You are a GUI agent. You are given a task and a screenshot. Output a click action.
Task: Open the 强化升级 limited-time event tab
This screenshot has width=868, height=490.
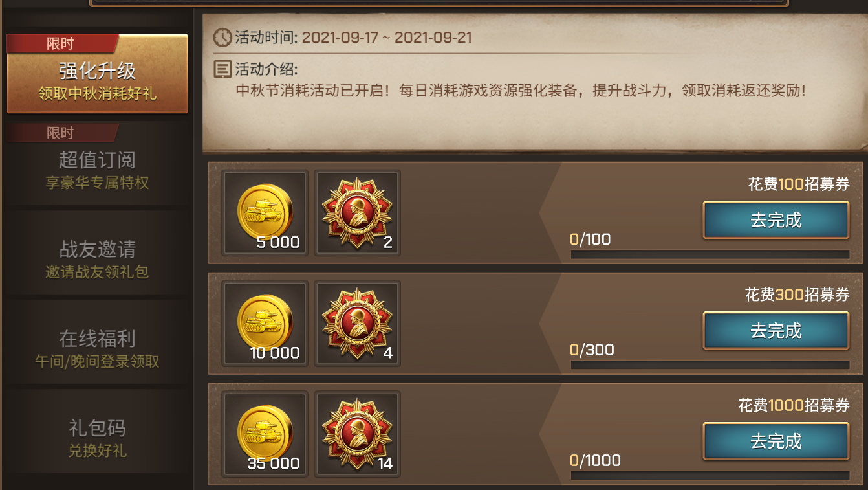(x=97, y=74)
